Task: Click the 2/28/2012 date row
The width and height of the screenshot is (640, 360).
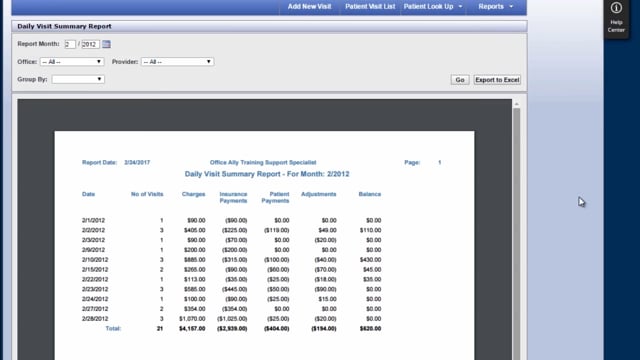Action: click(231, 319)
